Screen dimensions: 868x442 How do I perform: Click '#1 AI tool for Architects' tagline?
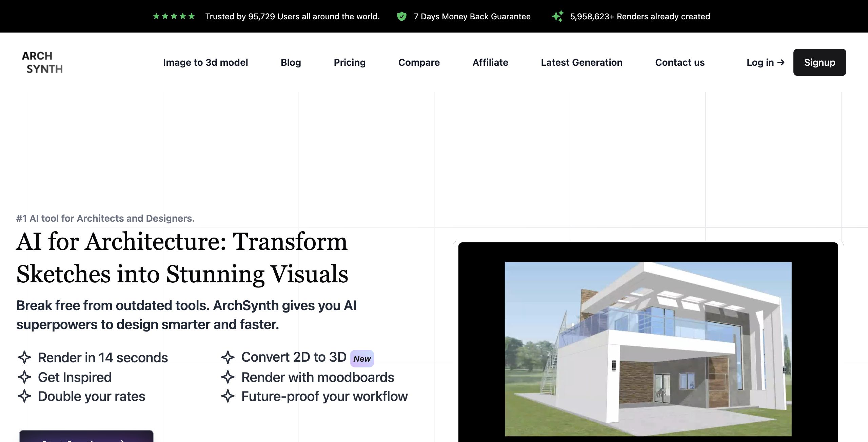click(105, 218)
